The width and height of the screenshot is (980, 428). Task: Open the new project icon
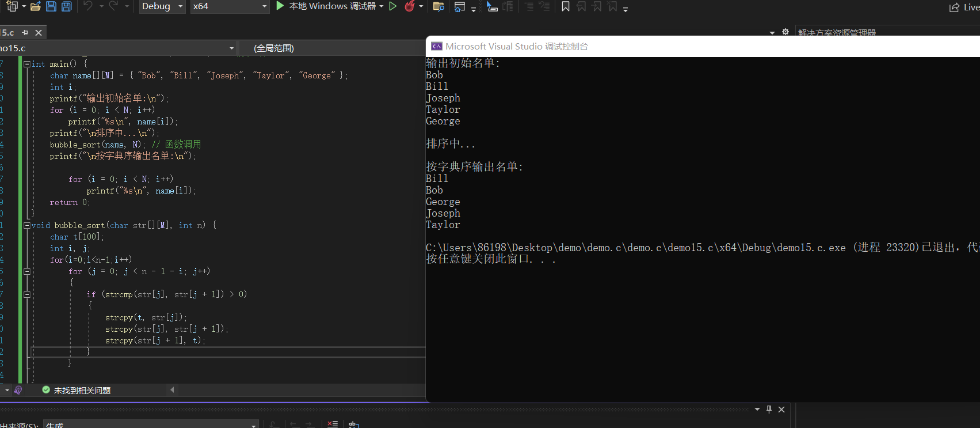(12, 6)
